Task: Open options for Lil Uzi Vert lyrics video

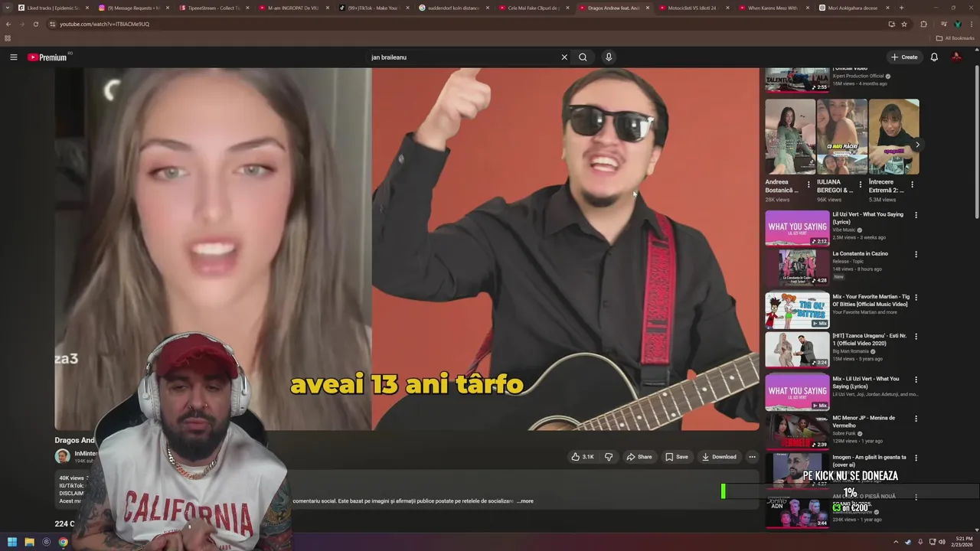Action: [916, 215]
